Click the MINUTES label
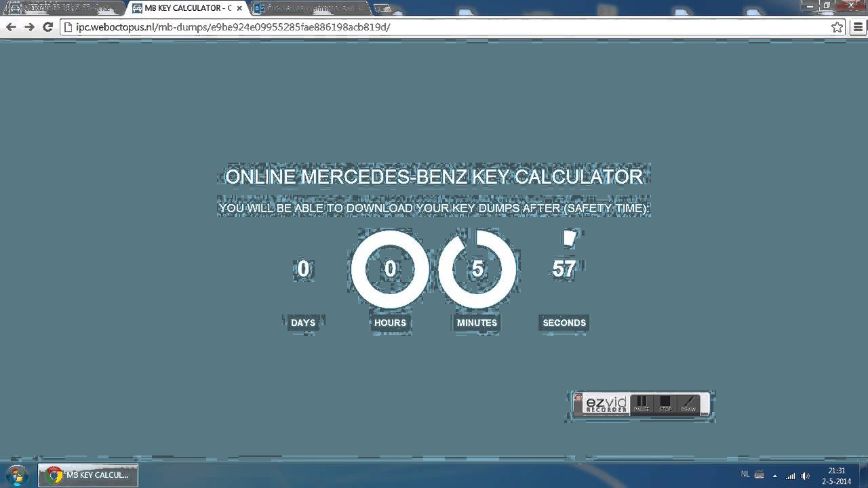The image size is (868, 488). coord(477,323)
